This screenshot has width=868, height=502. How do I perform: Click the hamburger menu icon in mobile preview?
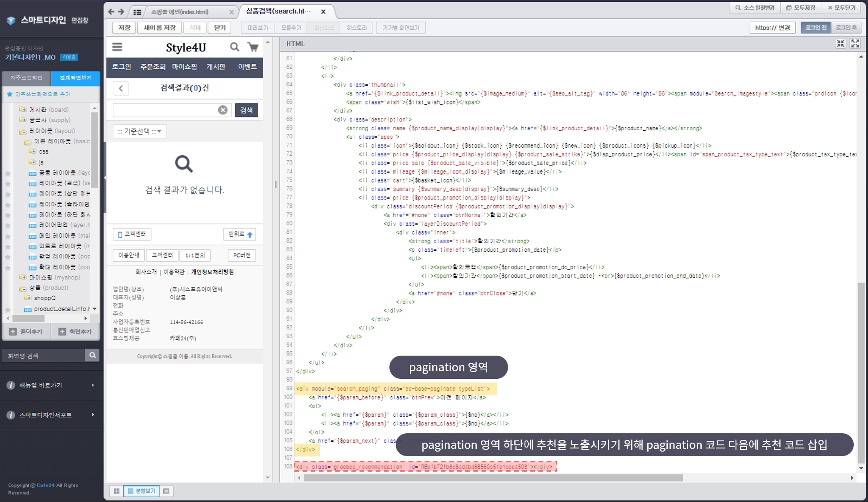point(117,47)
